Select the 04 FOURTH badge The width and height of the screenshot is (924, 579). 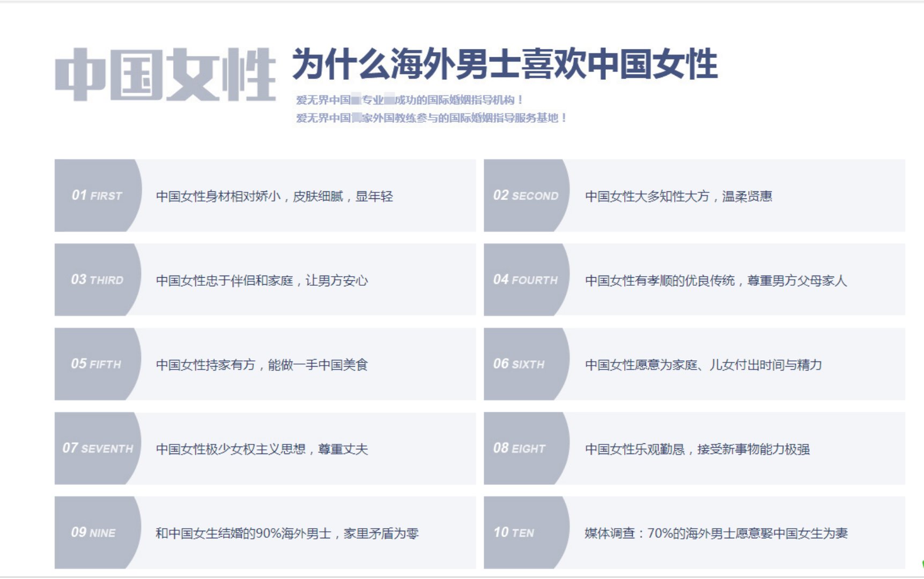(x=526, y=280)
